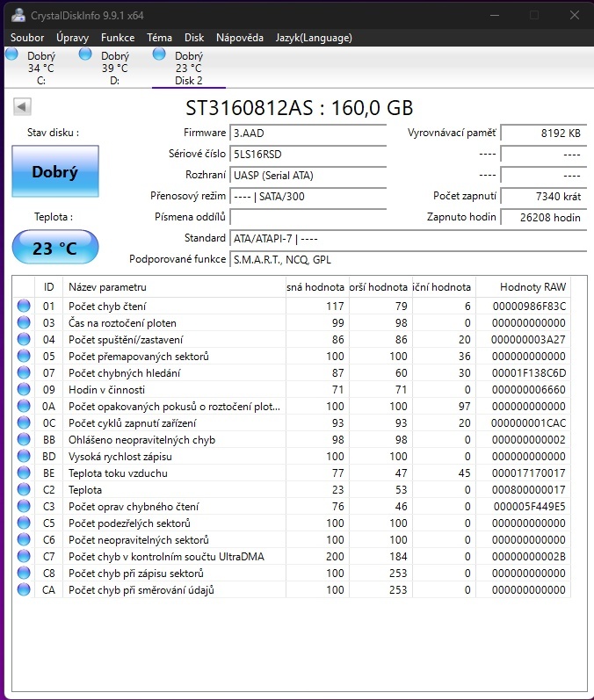Image resolution: width=594 pixels, height=700 pixels.
Task: Click status icon for Počet chyb při směrování údajů
Action: coord(24,589)
